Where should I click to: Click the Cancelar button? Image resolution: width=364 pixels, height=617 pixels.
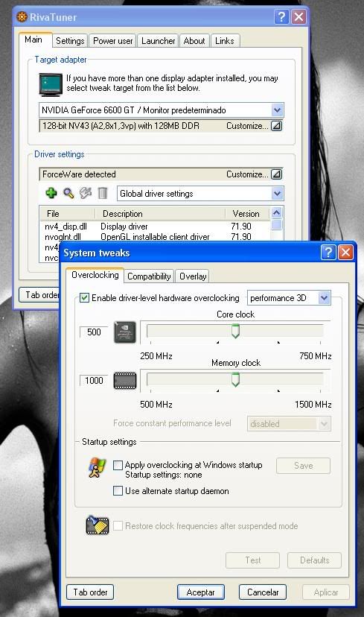(263, 592)
